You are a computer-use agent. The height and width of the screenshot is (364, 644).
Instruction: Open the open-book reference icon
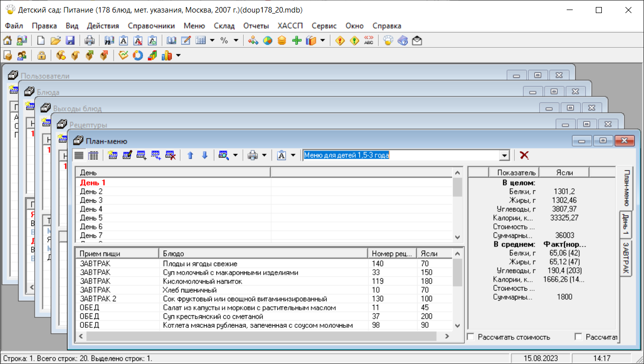click(172, 41)
